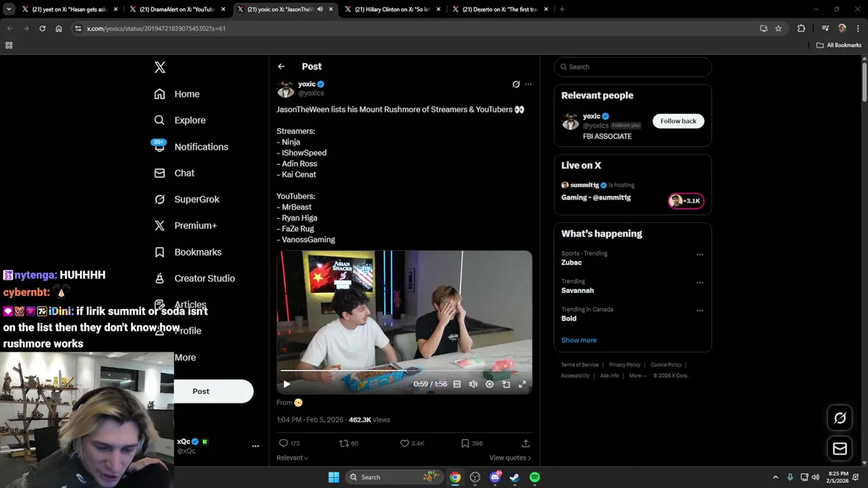
Task: Toggle picture-in-picture on the video
Action: coord(506,384)
